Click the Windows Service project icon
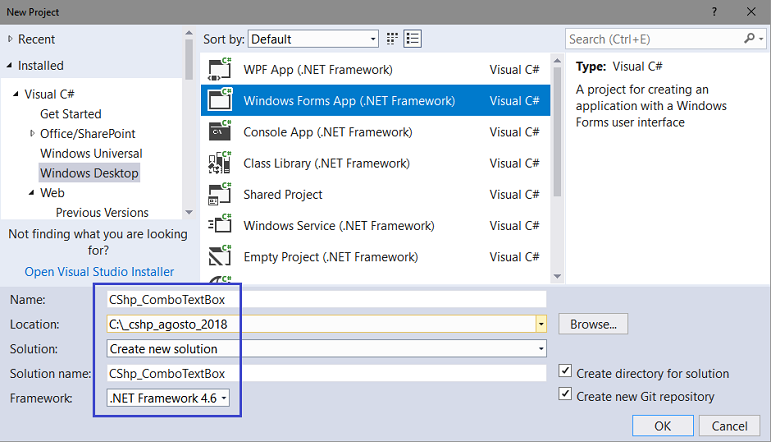This screenshot has width=771, height=442. pos(220,225)
